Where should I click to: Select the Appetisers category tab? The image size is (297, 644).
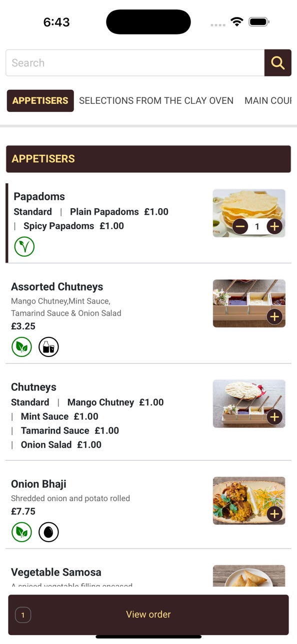(40, 101)
